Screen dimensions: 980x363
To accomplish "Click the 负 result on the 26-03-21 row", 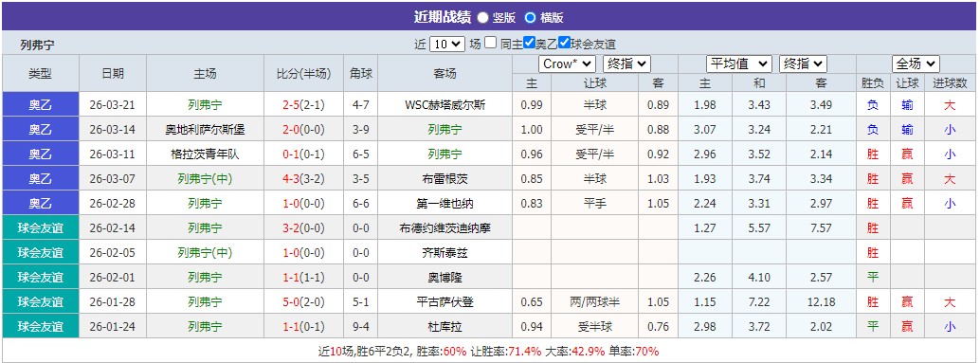I will [x=873, y=105].
